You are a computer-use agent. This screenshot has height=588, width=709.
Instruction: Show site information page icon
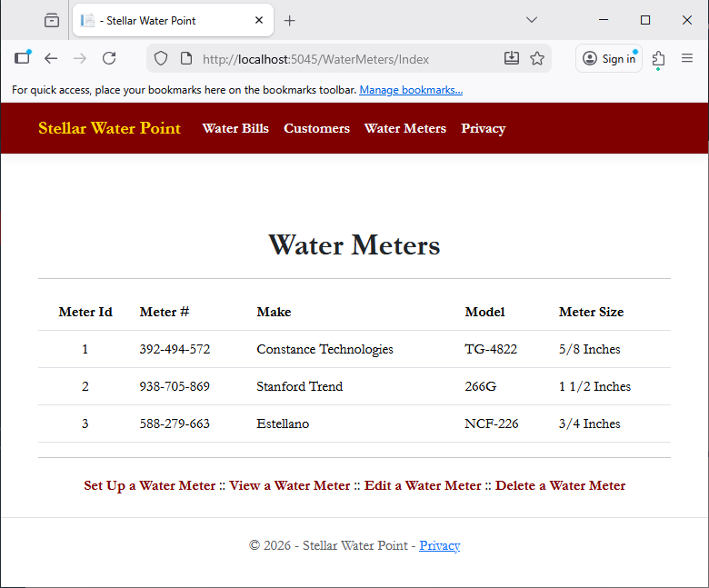(x=186, y=59)
